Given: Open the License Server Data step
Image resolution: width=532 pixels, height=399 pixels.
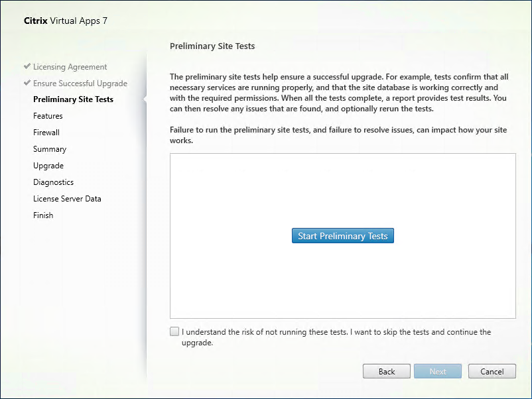Looking at the screenshot, I should [x=67, y=199].
